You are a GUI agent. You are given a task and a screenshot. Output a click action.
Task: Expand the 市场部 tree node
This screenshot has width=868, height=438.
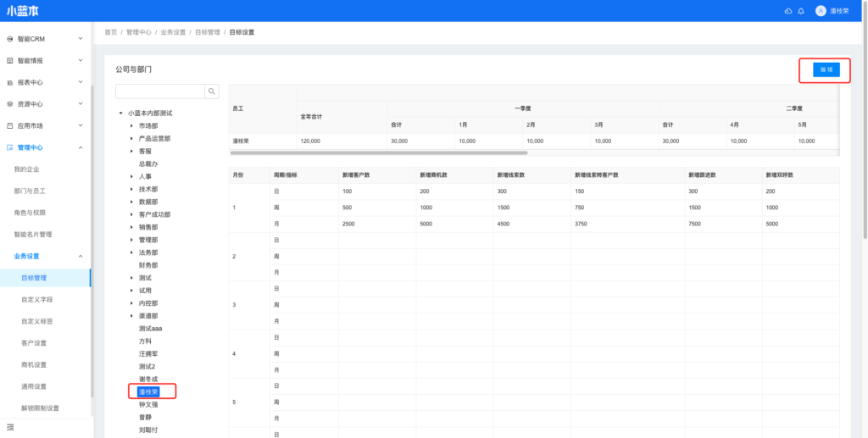[131, 125]
